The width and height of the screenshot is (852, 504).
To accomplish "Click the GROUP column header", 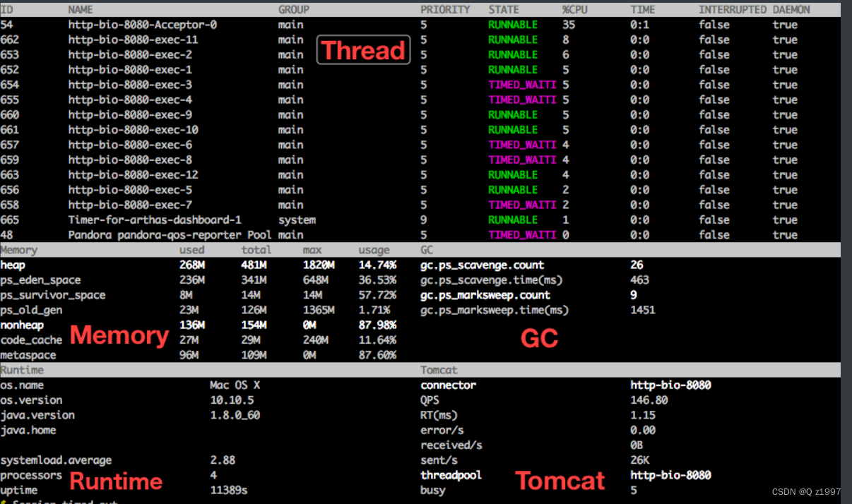I will (294, 10).
